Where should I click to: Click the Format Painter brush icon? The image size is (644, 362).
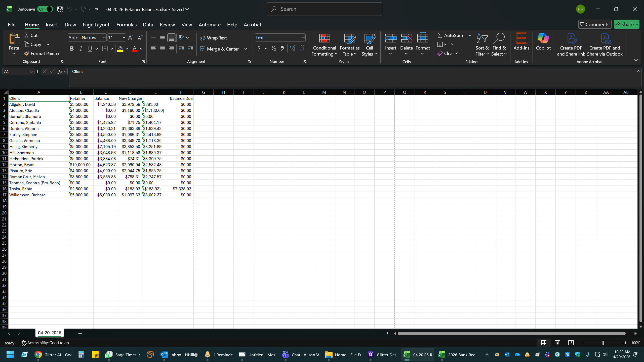point(26,53)
